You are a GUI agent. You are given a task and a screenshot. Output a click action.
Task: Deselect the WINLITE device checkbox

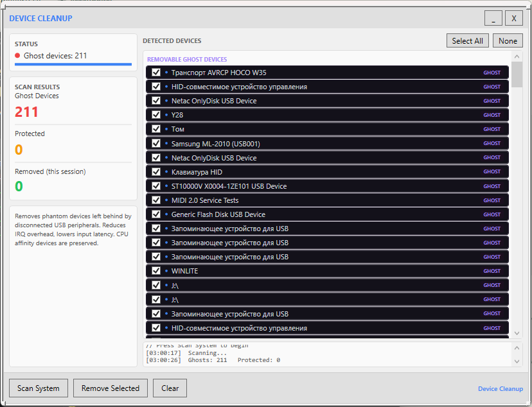click(156, 271)
